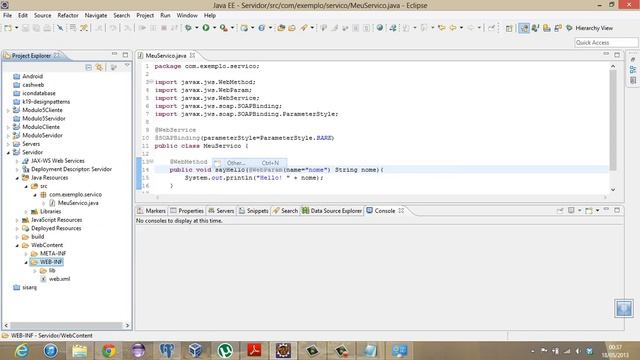Open the Run menu
This screenshot has height=360, width=640.
coord(165,15)
